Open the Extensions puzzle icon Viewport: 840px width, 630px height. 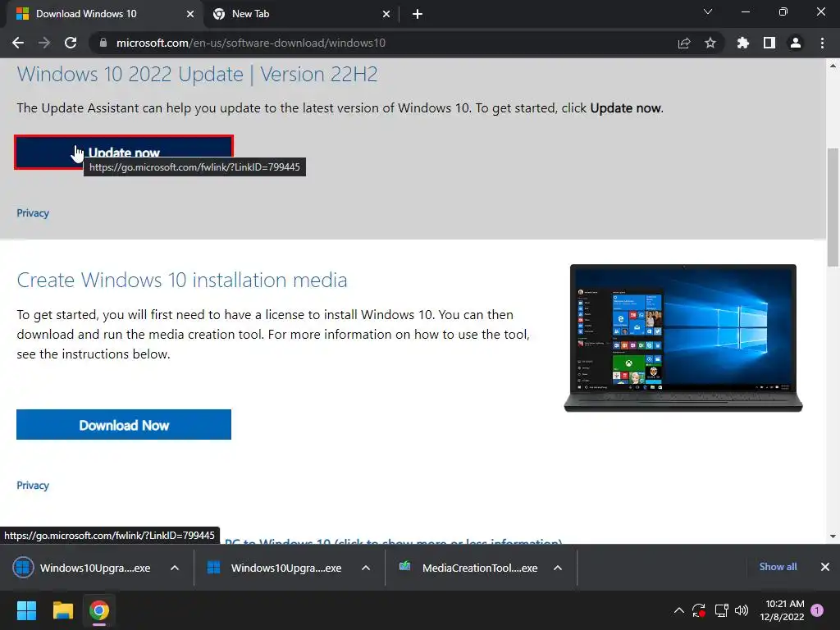coord(743,43)
